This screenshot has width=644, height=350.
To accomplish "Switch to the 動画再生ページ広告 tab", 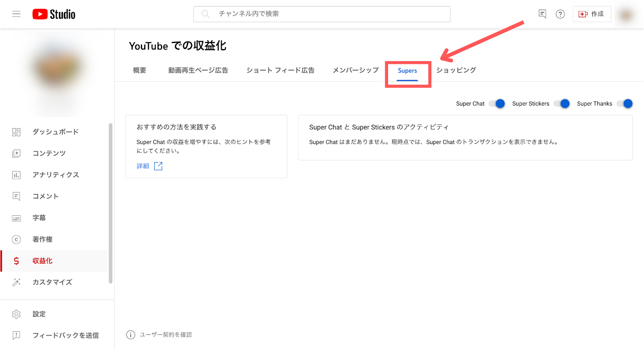I will tap(198, 70).
